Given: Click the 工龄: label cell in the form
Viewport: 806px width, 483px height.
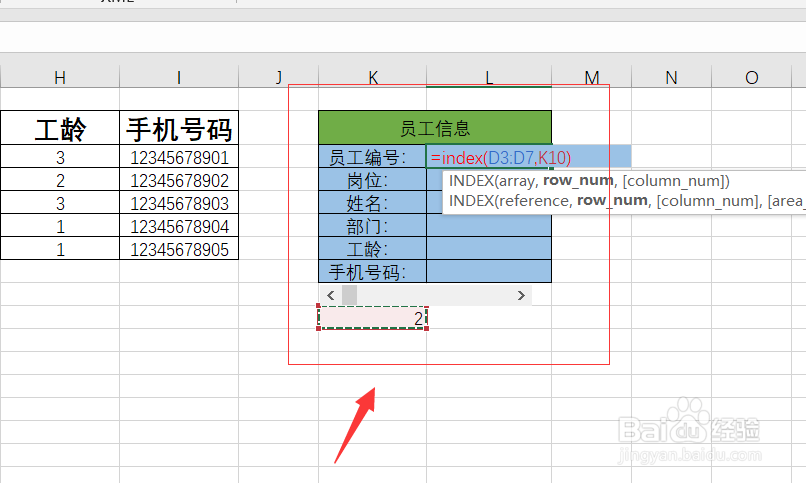Looking at the screenshot, I should coord(373,248).
